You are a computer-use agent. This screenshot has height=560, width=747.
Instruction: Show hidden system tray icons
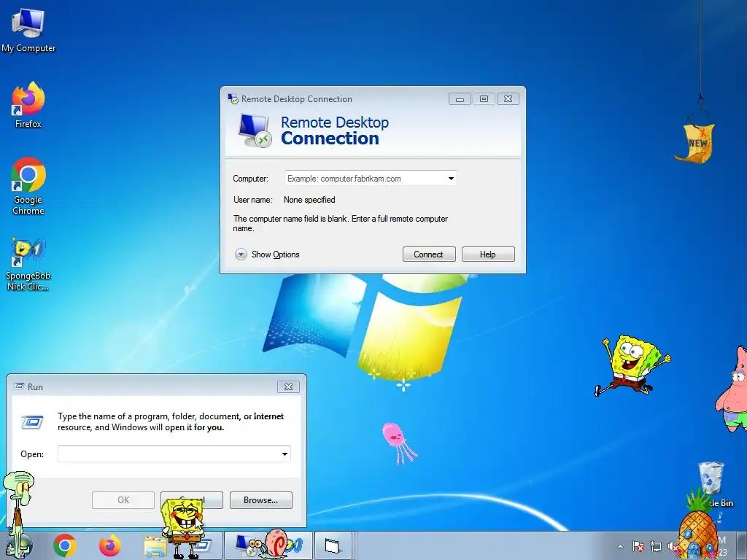(620, 547)
